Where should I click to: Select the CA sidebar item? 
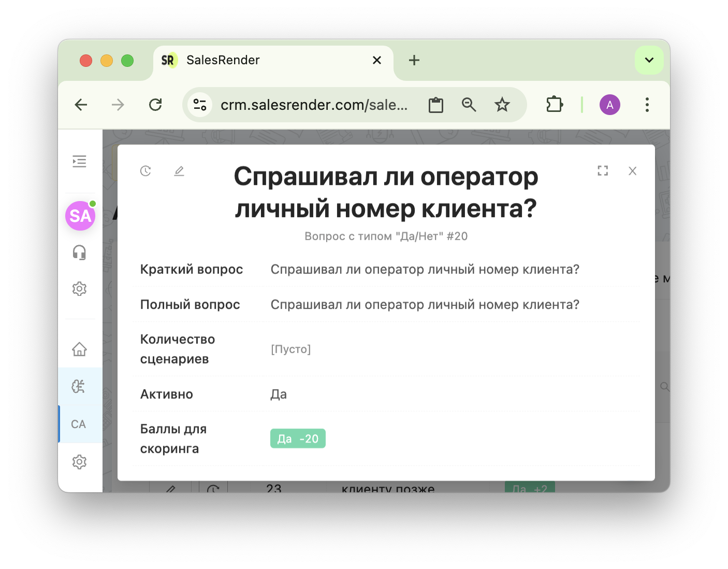pyautogui.click(x=79, y=424)
